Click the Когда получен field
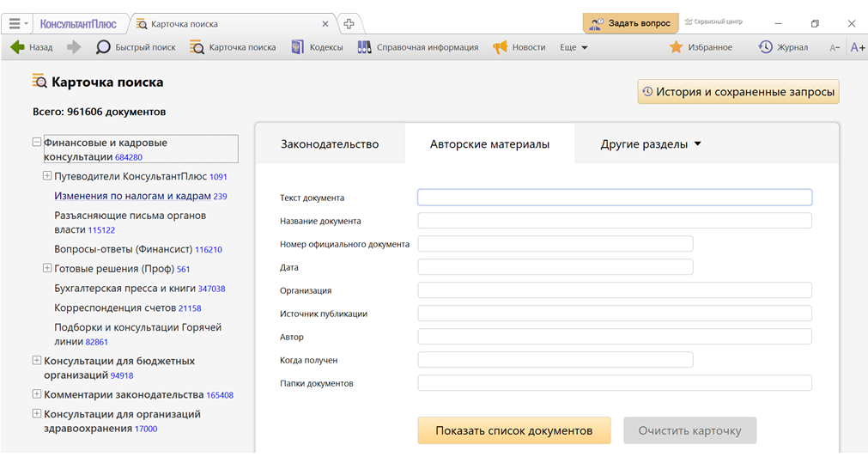 (555, 360)
